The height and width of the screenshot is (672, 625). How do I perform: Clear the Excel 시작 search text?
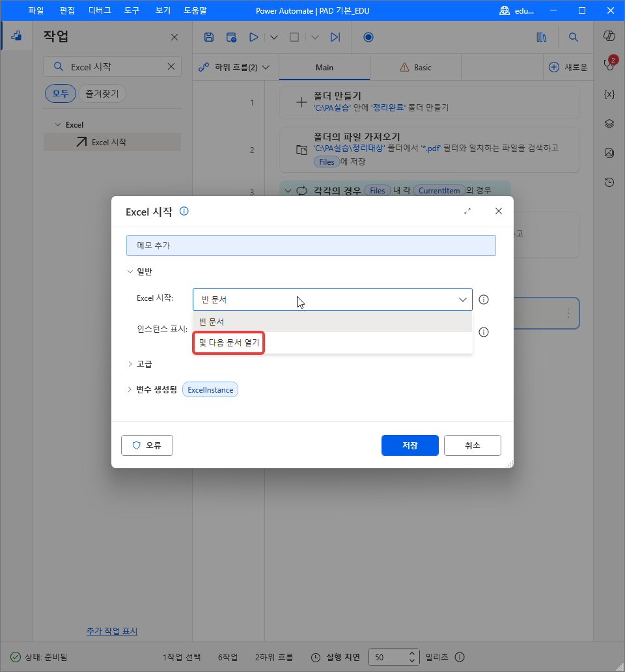coord(171,66)
